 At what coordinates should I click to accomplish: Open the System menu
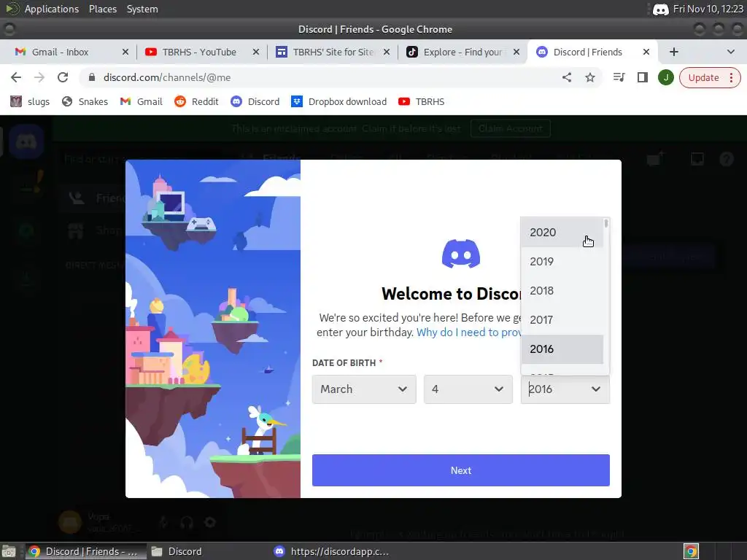142,9
